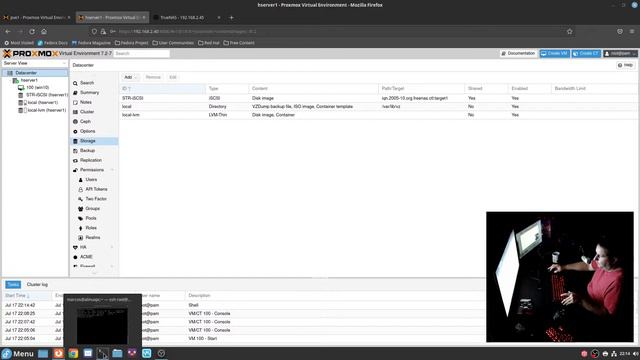Switch to the Tasks log tab
This screenshot has width=640, height=360.
click(x=13, y=284)
